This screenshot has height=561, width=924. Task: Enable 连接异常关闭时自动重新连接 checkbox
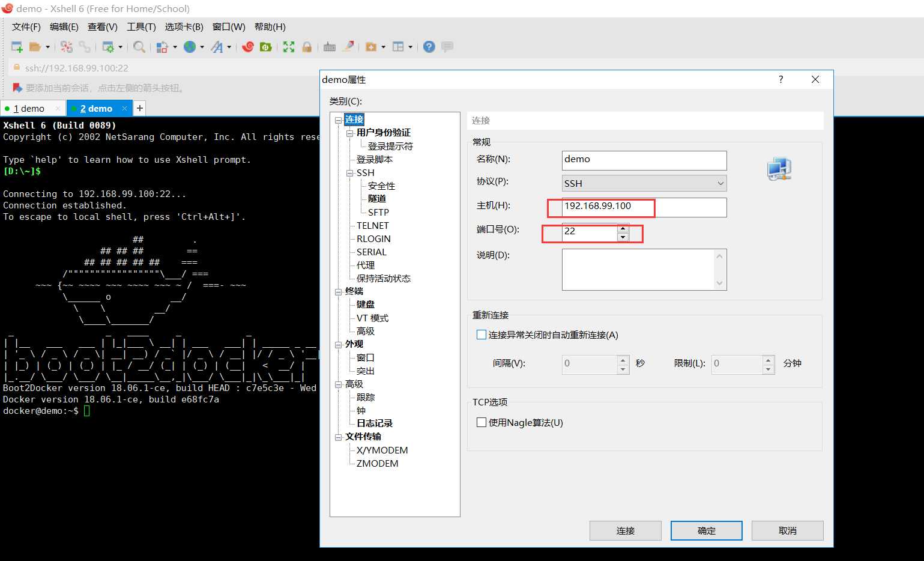tap(481, 335)
